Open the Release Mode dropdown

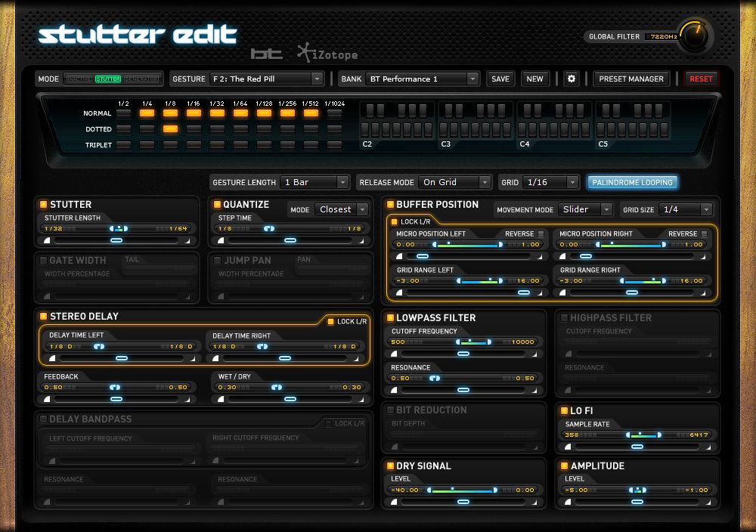[454, 182]
